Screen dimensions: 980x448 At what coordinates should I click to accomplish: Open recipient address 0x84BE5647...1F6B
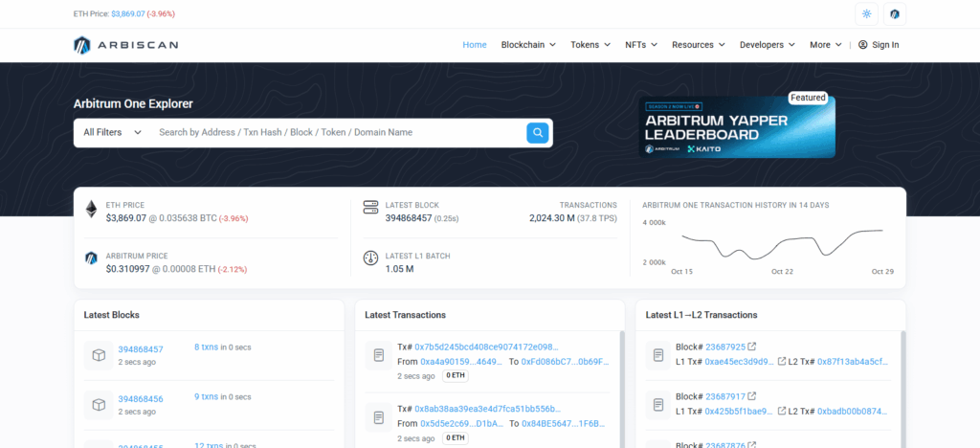(x=563, y=424)
